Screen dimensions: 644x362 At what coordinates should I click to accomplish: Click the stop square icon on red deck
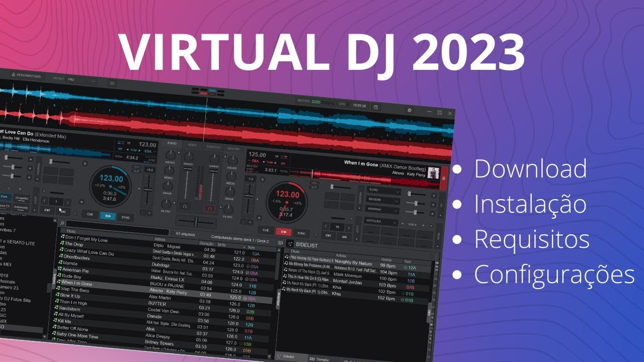click(259, 218)
